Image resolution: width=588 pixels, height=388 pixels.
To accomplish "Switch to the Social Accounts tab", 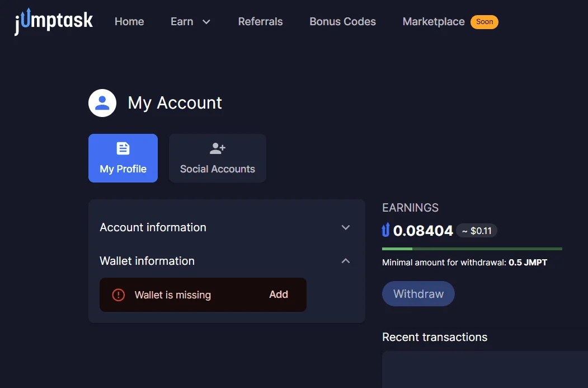I will (x=218, y=158).
